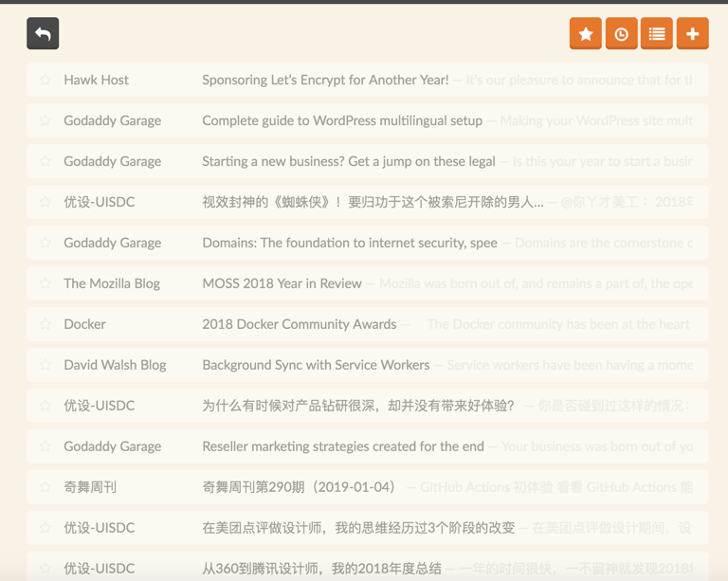This screenshot has height=581, width=728.
Task: Open Domains: The foundation to internet security
Action: tap(350, 243)
